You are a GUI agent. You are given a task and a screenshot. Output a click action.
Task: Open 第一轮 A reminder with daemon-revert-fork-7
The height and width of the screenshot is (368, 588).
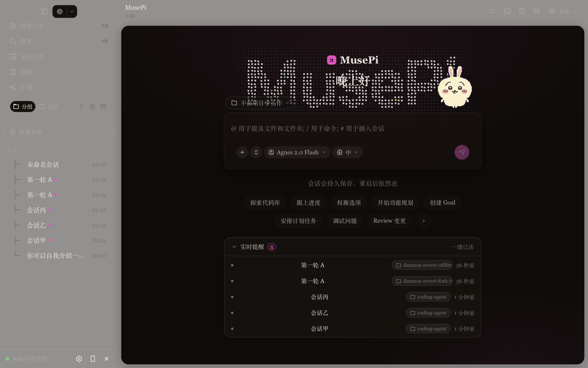click(x=353, y=281)
